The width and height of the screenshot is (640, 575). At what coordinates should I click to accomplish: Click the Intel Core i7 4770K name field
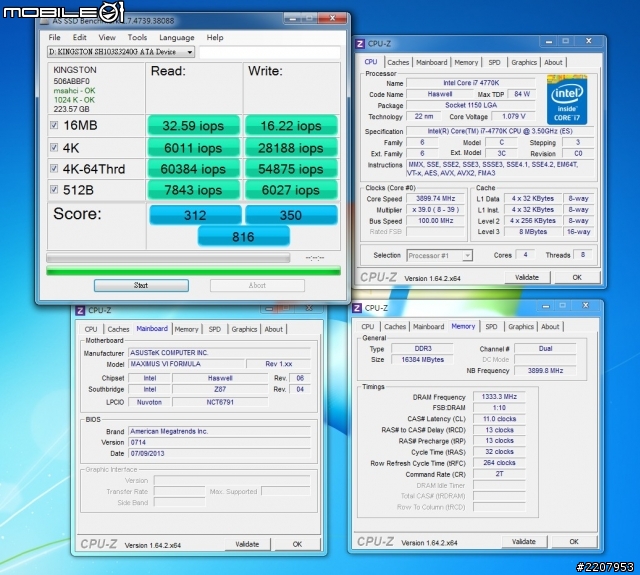(x=471, y=83)
